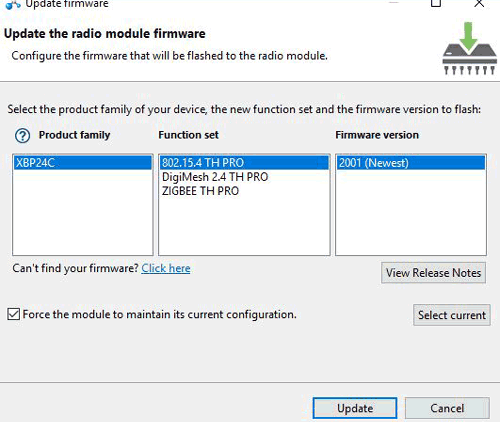Open the 'Click here' firmware link
Screen dimensions: 500x422
pyautogui.click(x=166, y=268)
